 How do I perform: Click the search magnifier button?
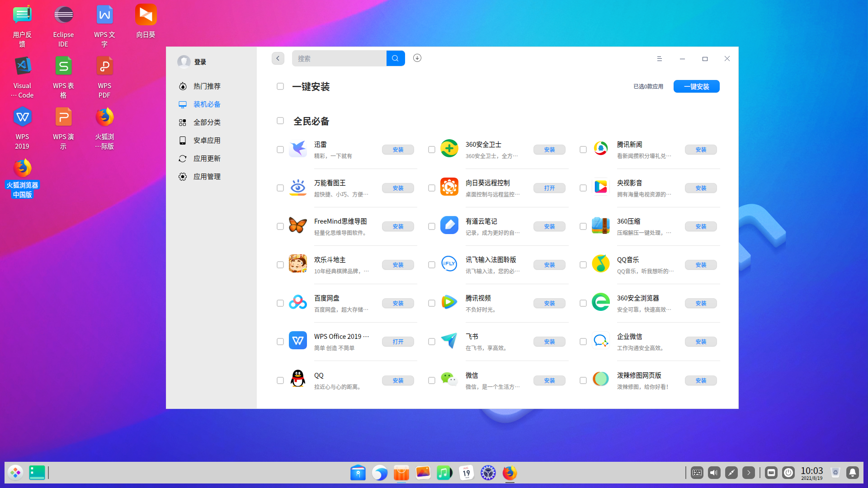pos(395,58)
